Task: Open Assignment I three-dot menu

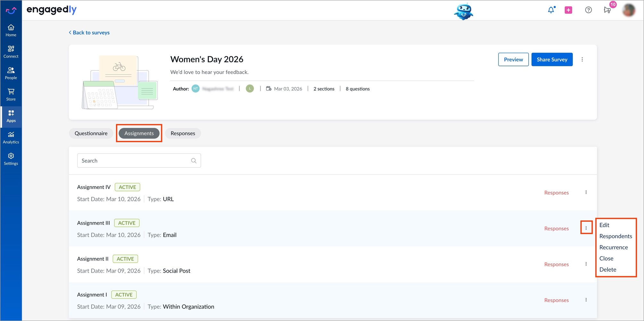Action: (x=586, y=300)
